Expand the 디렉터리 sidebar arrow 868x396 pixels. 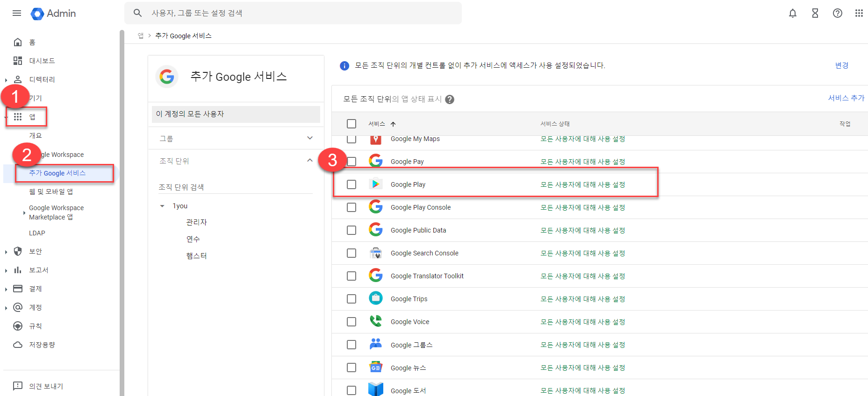click(6, 80)
